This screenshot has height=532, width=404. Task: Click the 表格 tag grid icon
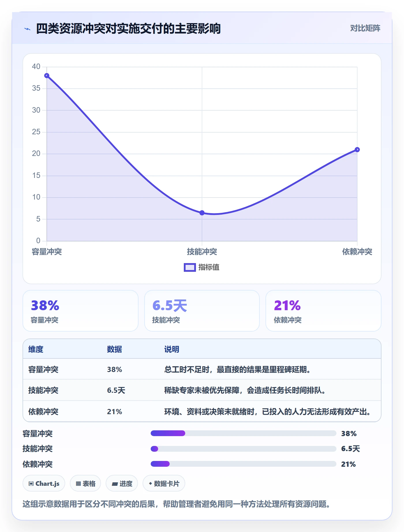point(78,484)
